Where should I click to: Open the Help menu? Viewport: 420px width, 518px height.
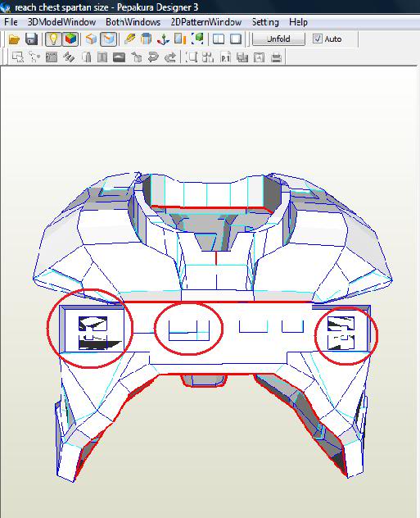pos(298,22)
